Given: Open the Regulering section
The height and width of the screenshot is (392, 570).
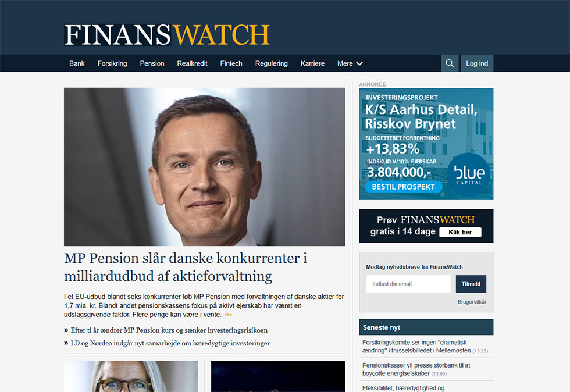Looking at the screenshot, I should click(x=271, y=63).
